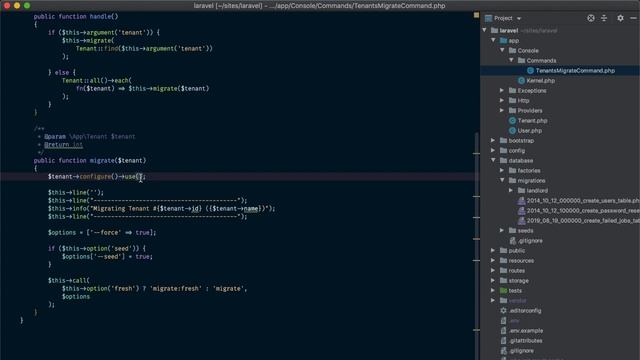Click the scroll-from-source target icon
This screenshot has height=360, width=640.
coord(591,18)
